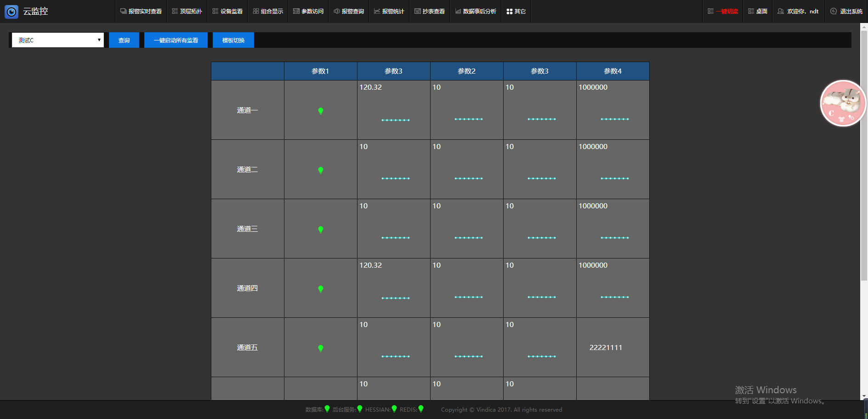Image resolution: width=868 pixels, height=419 pixels.
Task: Click the 数据库 status bulb in footer
Action: [327, 409]
